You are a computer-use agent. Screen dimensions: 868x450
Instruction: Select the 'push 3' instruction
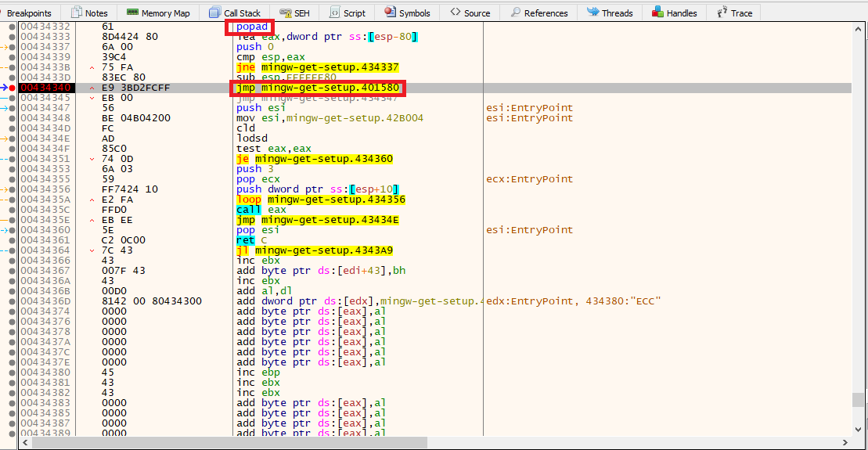(254, 169)
